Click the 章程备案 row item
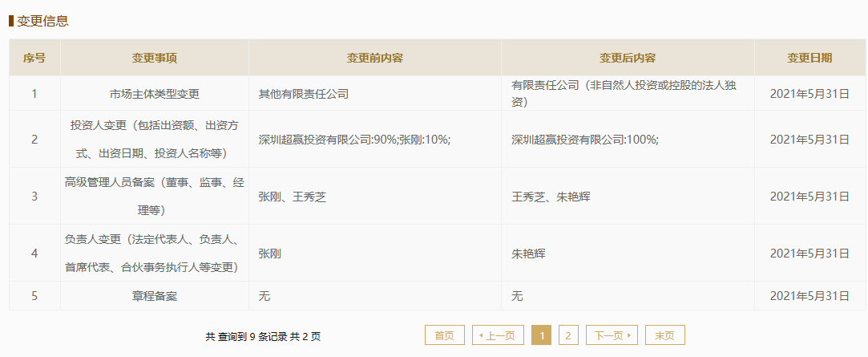This screenshot has height=357, width=868. click(x=155, y=296)
